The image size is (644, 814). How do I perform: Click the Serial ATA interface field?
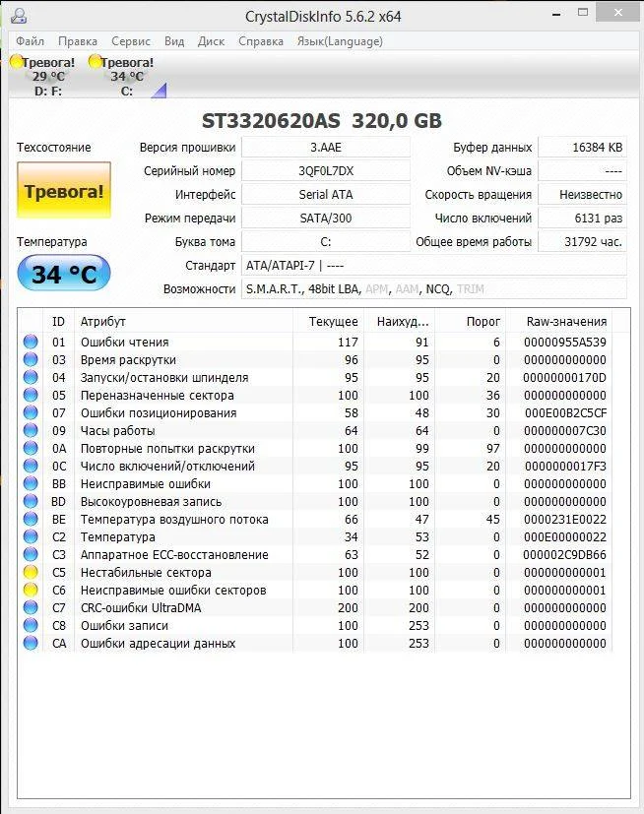pyautogui.click(x=326, y=195)
